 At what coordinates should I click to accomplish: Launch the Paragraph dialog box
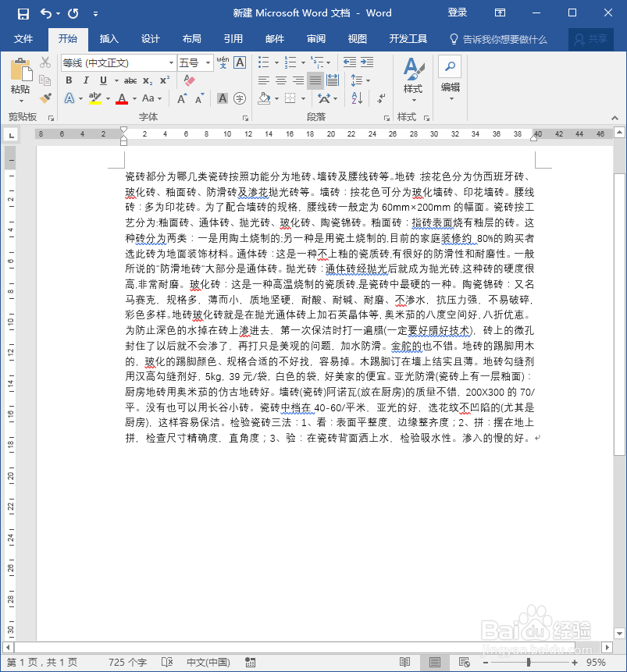coord(387,118)
